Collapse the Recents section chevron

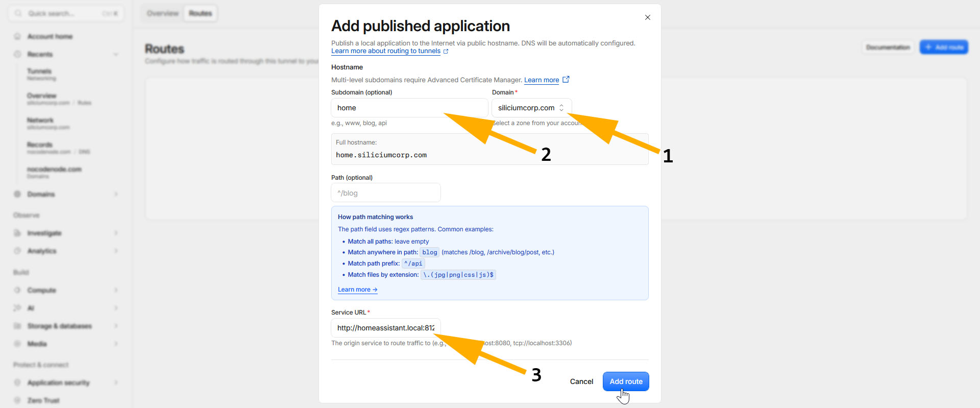point(116,54)
